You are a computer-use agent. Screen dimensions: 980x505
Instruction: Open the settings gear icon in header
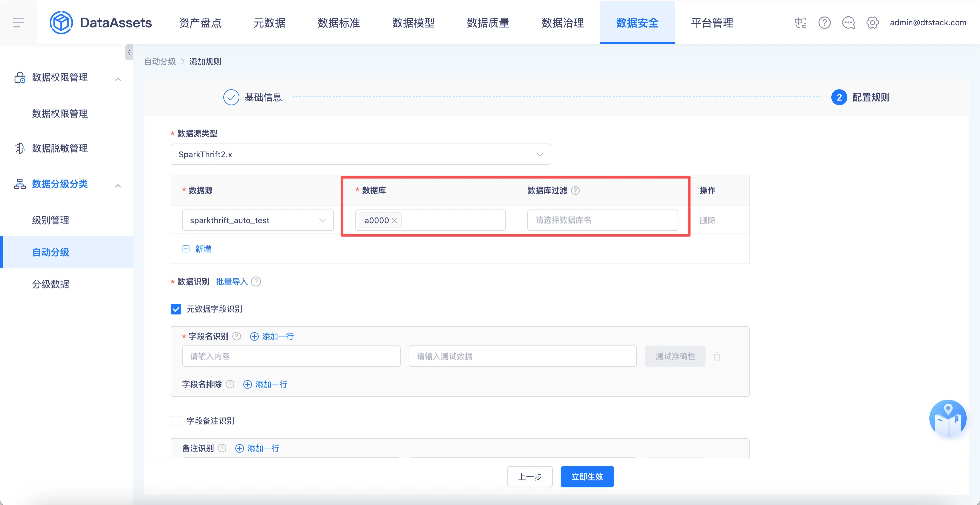coord(872,23)
